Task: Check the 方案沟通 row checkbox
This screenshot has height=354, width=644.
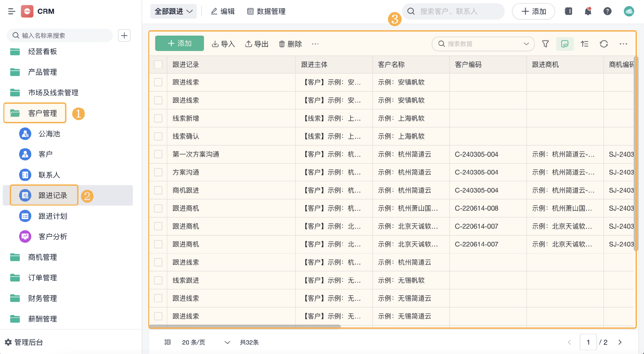Action: [158, 172]
